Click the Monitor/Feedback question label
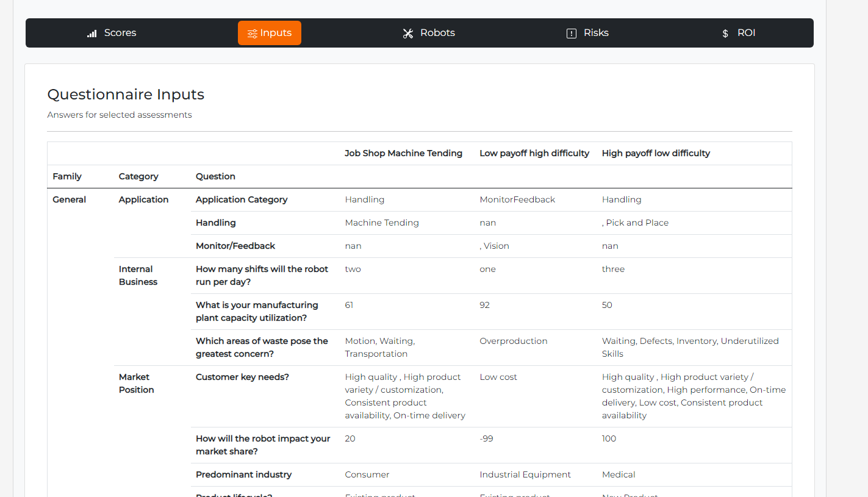Image resolution: width=868 pixels, height=497 pixels. 235,246
